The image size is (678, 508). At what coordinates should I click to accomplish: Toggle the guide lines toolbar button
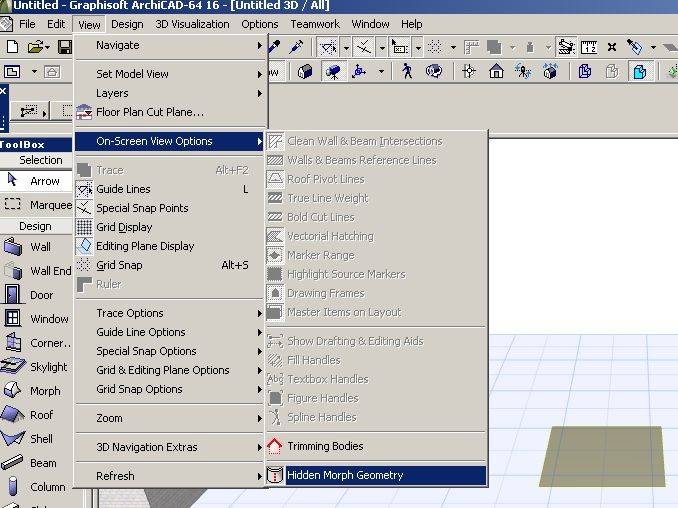[x=328, y=47]
